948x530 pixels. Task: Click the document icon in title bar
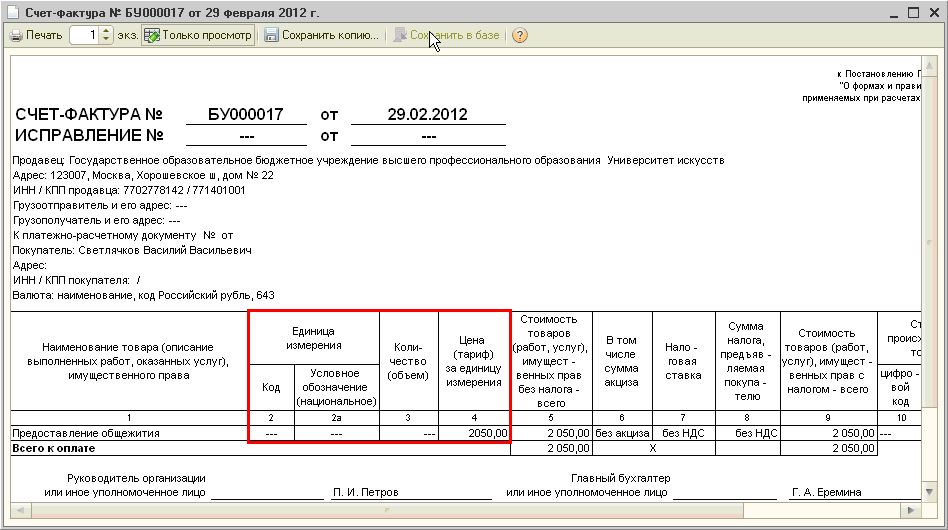point(12,12)
